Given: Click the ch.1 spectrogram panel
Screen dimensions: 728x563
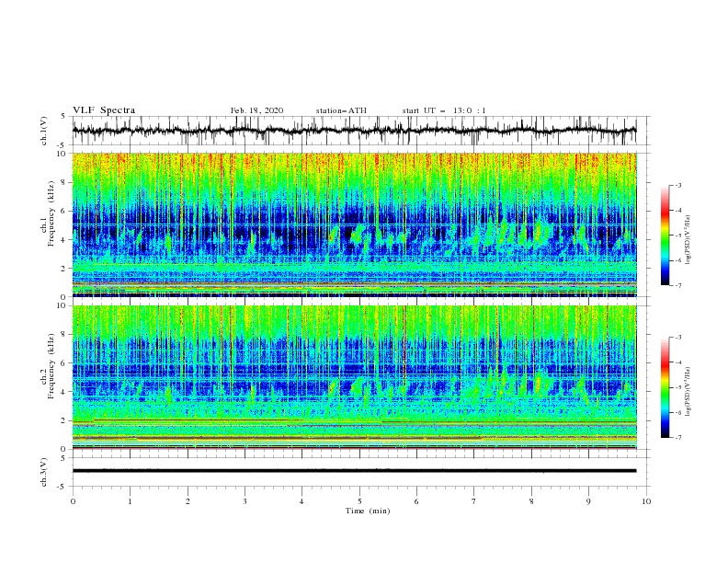Looking at the screenshot, I should pyautogui.click(x=354, y=224).
